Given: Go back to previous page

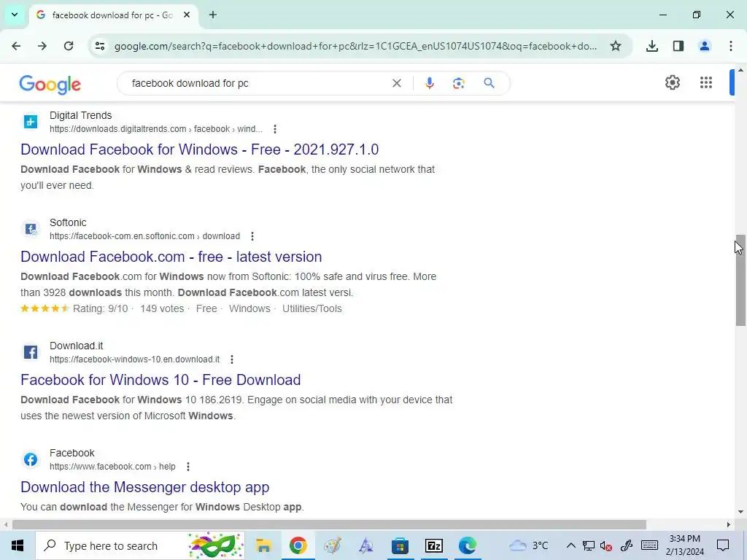Looking at the screenshot, I should coord(16,46).
